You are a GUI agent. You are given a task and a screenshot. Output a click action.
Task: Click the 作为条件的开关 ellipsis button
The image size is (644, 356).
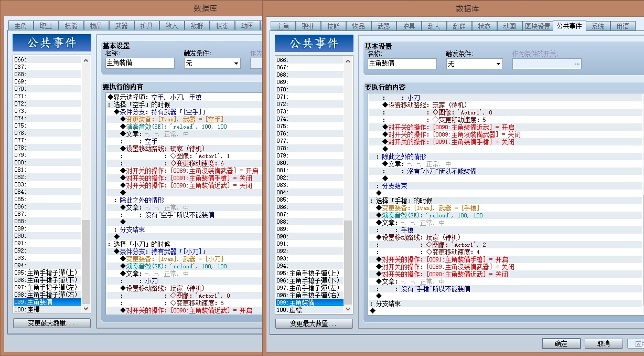[x=577, y=64]
